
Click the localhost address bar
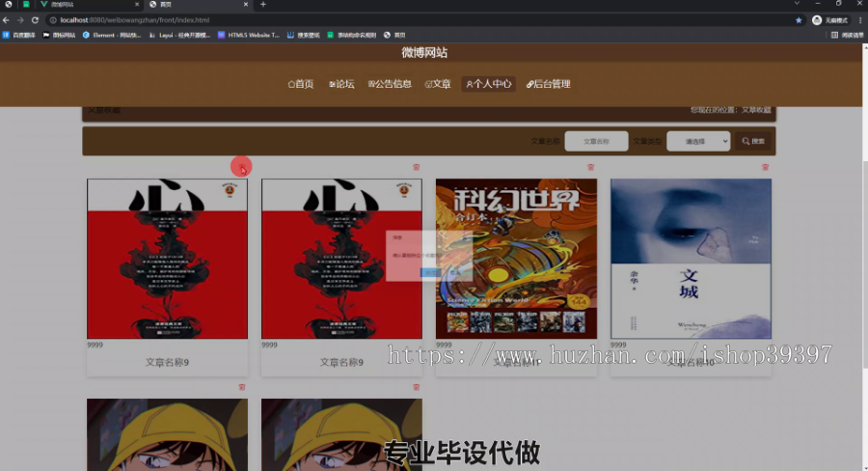point(420,20)
